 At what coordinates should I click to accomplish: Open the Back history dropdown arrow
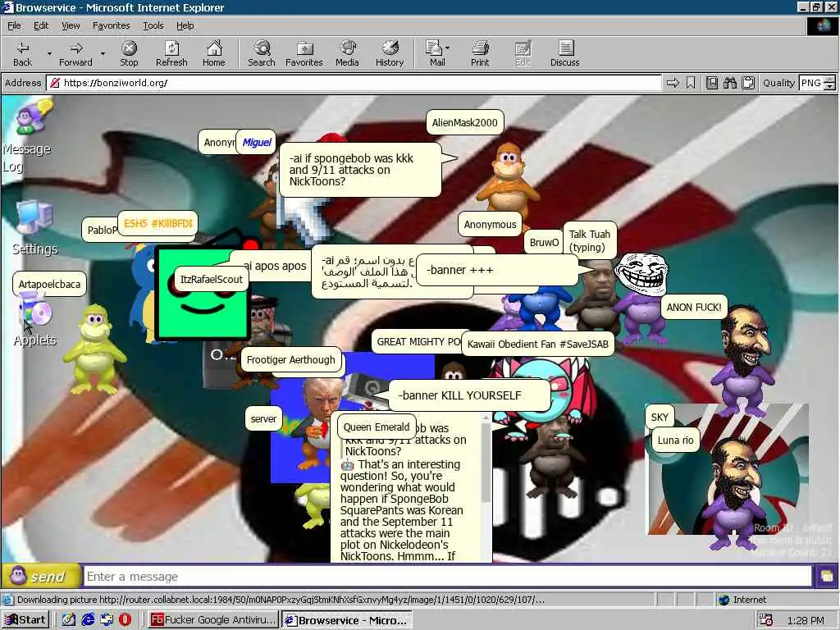(x=49, y=53)
